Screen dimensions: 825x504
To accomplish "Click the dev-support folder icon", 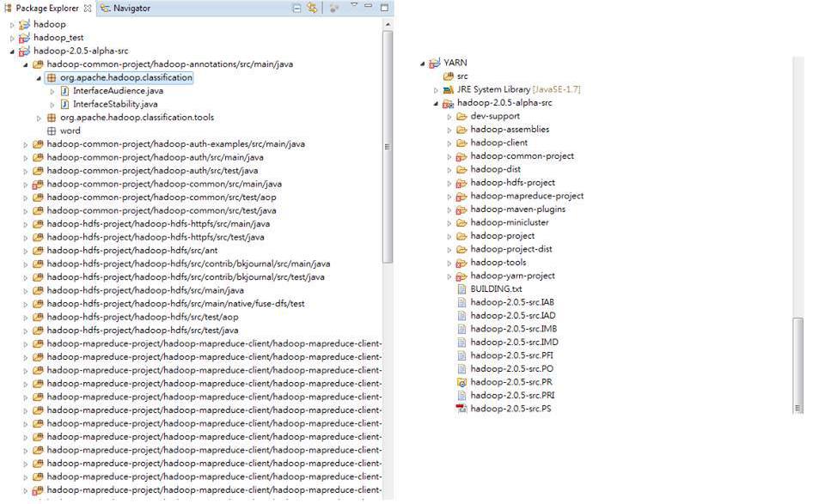I will [x=461, y=116].
